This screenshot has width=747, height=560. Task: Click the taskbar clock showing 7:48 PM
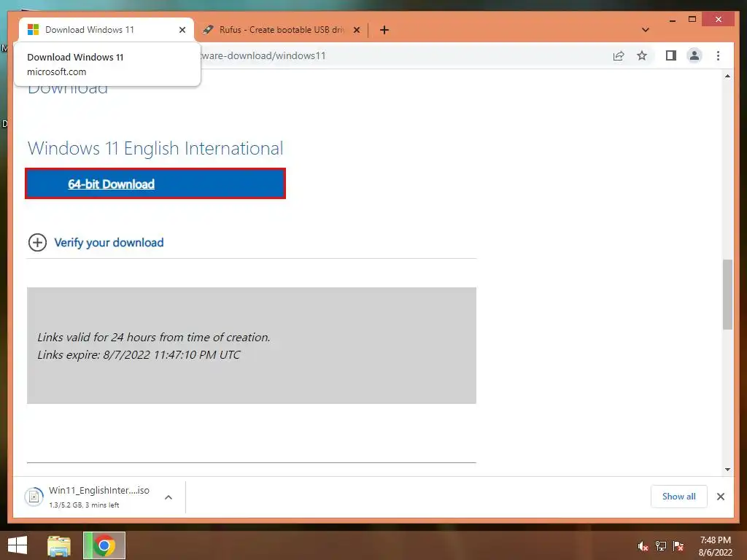point(715,546)
